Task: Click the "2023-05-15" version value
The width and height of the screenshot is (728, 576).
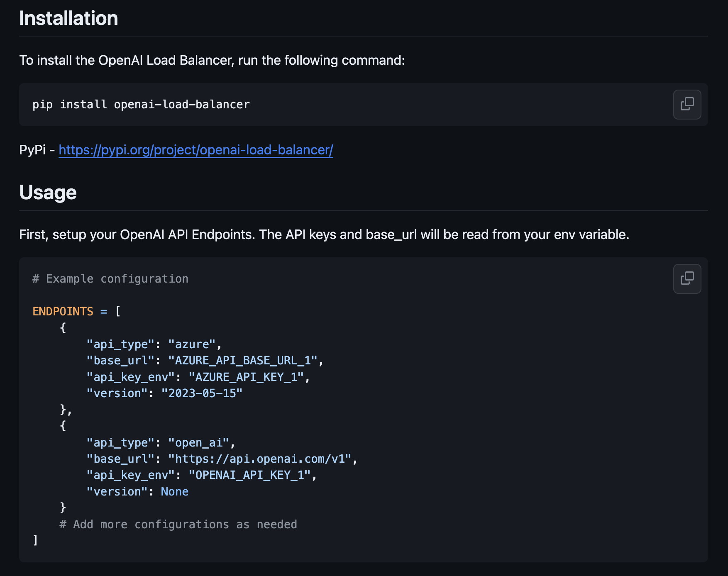Action: (202, 393)
